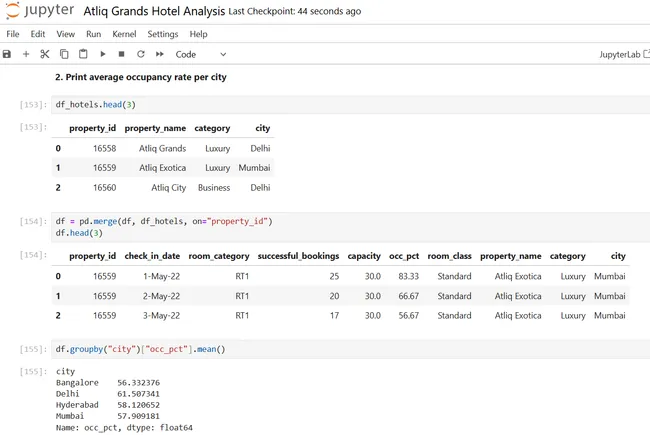The width and height of the screenshot is (650, 435).
Task: Click the Bangalore 56.332376 output line
Action: (x=108, y=382)
